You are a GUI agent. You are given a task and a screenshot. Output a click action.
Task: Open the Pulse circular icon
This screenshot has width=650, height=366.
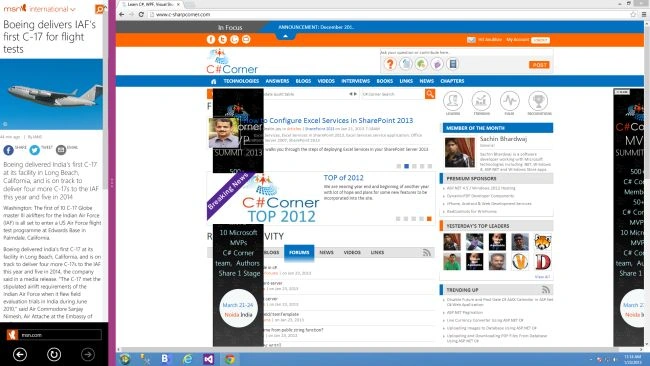pos(509,101)
